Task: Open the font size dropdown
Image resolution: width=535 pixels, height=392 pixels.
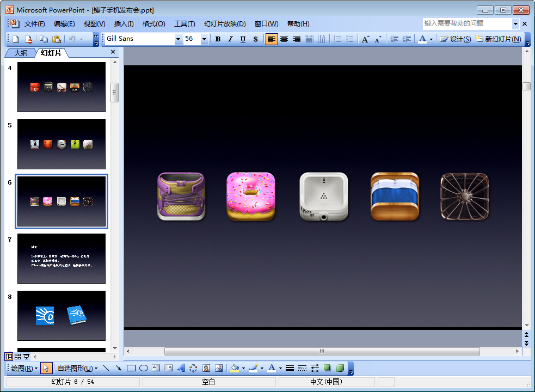Action: pyautogui.click(x=204, y=39)
